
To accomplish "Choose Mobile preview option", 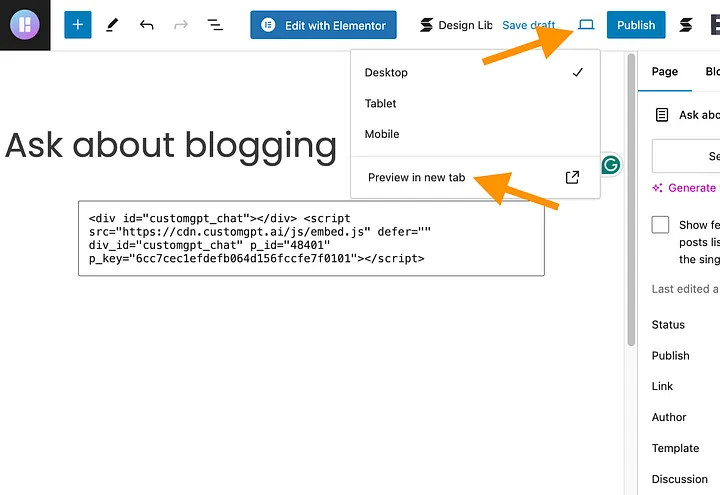I will point(382,134).
